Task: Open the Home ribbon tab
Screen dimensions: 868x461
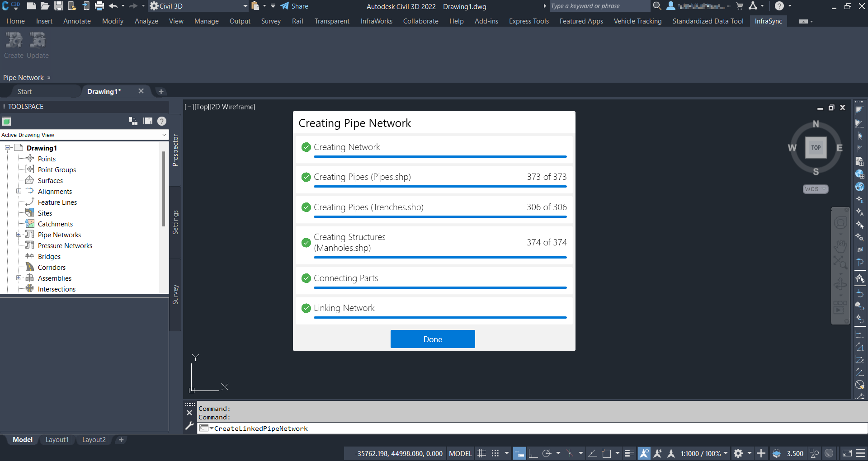Action: click(x=16, y=21)
